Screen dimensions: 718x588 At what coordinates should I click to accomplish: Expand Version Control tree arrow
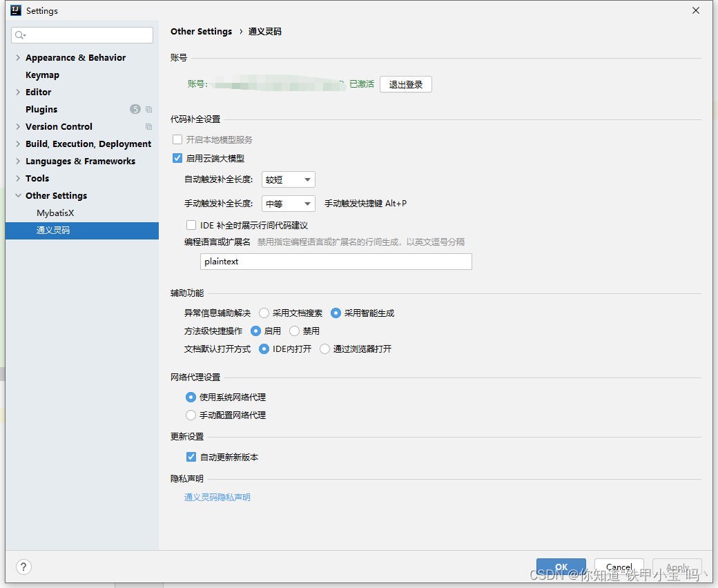click(x=18, y=127)
